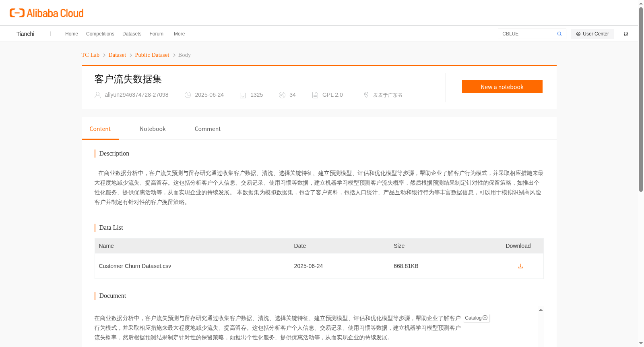Viewport: 644px width, 347px height.
Task: Click the 发表于广东省 location text
Action: pos(388,95)
